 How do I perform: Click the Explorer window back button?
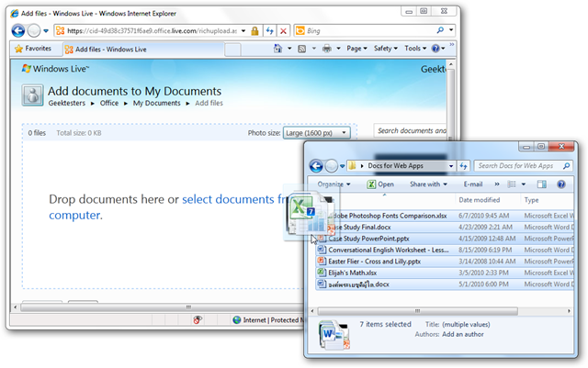click(x=316, y=165)
